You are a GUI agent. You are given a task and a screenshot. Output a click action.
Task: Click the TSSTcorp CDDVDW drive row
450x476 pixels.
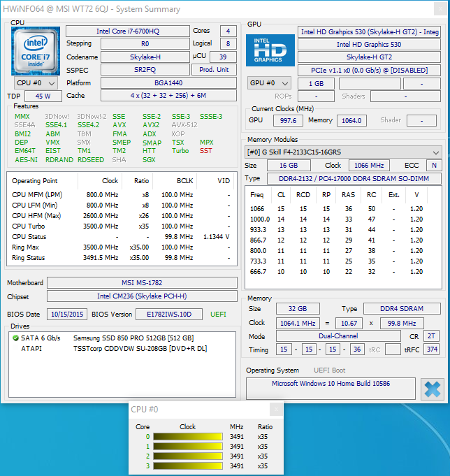122,348
